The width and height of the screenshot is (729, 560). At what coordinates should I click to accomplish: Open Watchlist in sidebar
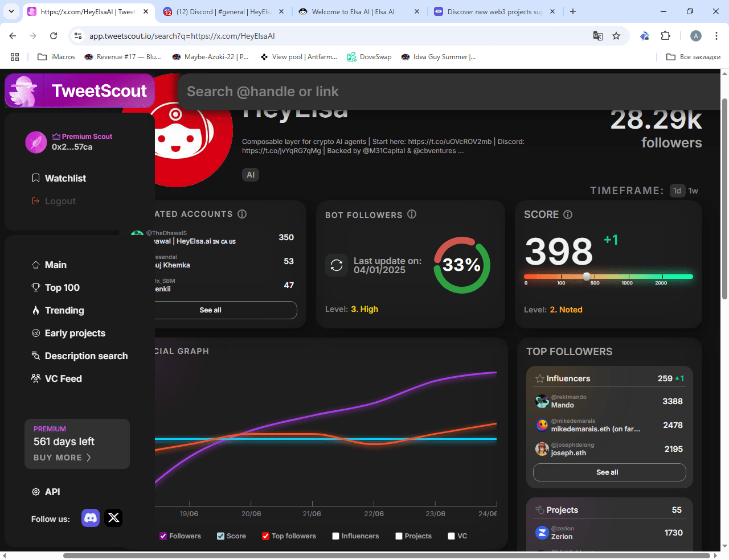coord(59,178)
